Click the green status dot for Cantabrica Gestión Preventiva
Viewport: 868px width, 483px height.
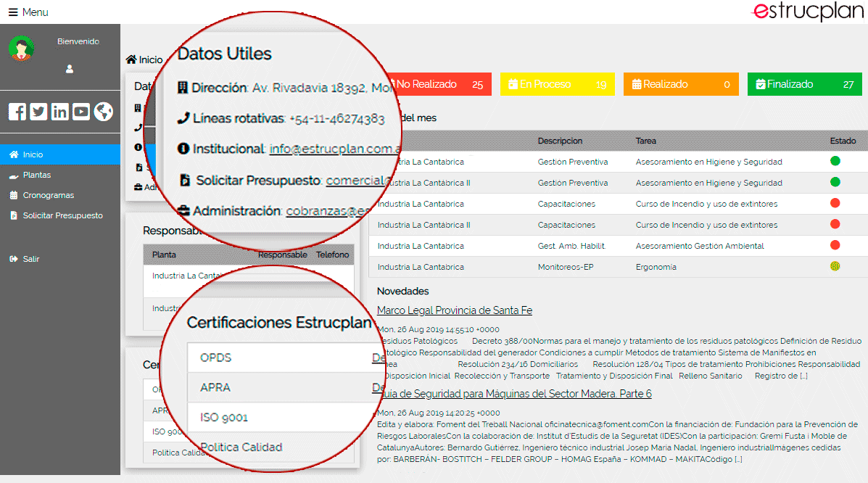point(835,161)
